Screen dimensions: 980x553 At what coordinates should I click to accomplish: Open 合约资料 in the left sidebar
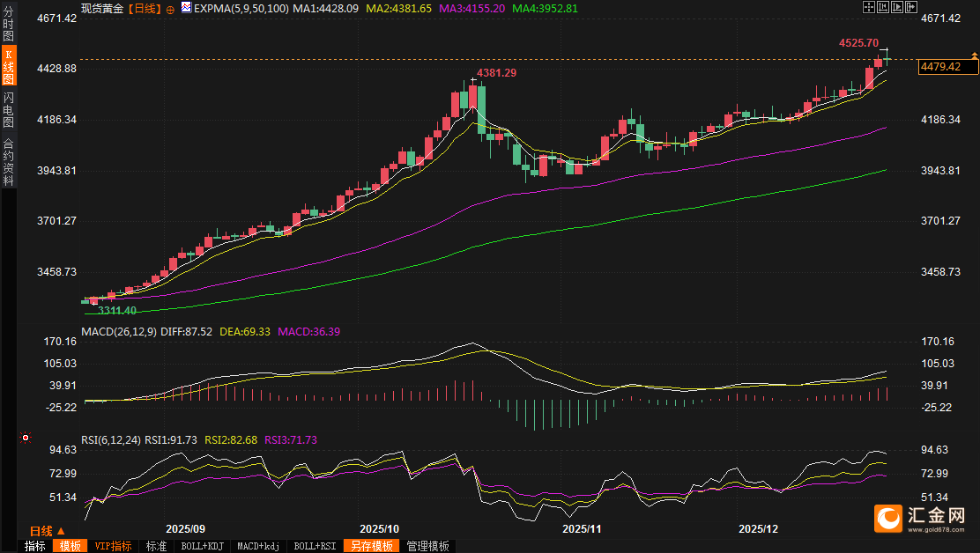(8, 161)
